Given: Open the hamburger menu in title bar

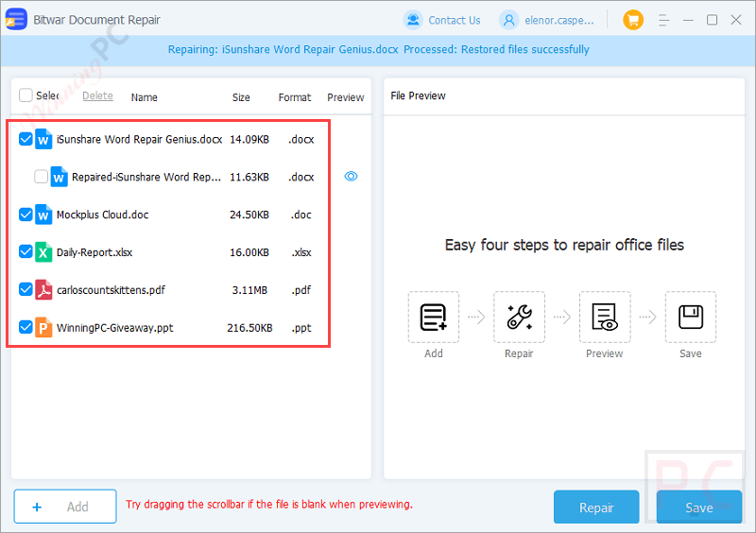Looking at the screenshot, I should tap(664, 20).
